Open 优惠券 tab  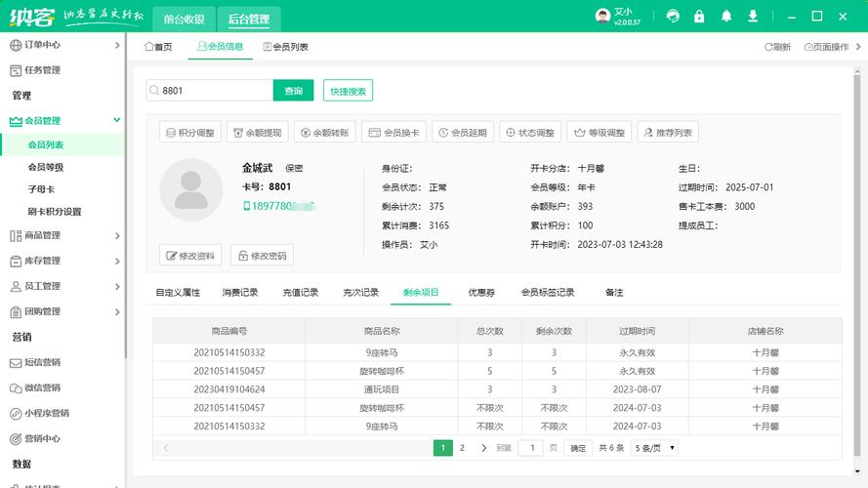[481, 293]
